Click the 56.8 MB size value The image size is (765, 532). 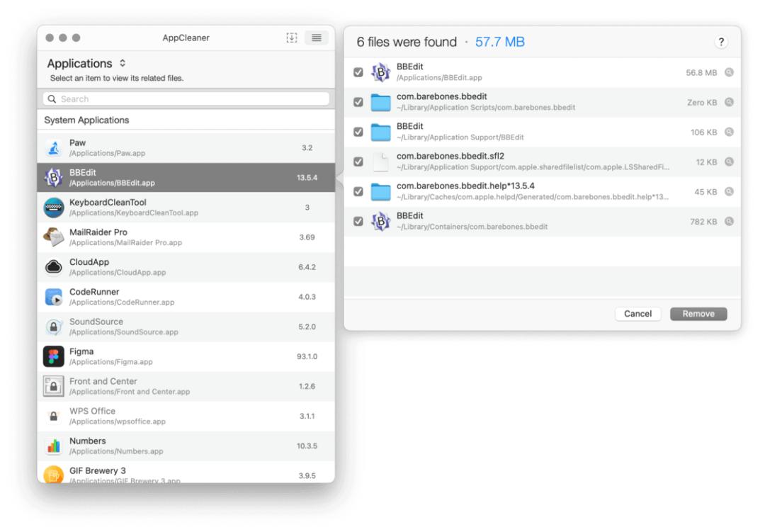click(x=701, y=73)
